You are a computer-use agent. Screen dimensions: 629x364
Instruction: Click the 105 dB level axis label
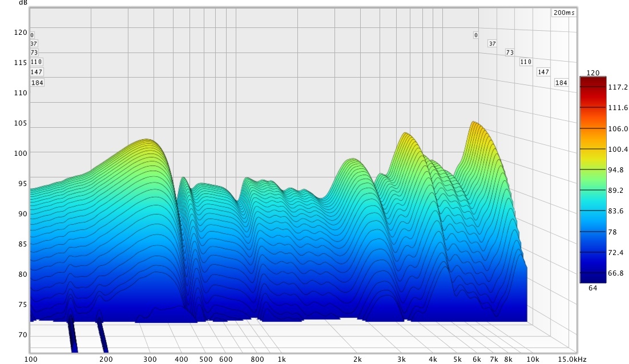pyautogui.click(x=21, y=124)
